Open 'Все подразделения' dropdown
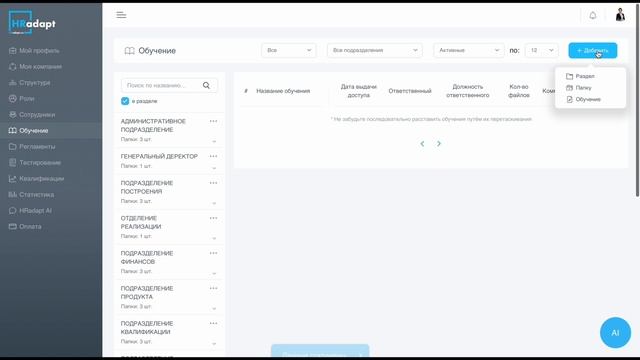The width and height of the screenshot is (640, 360). [x=375, y=50]
